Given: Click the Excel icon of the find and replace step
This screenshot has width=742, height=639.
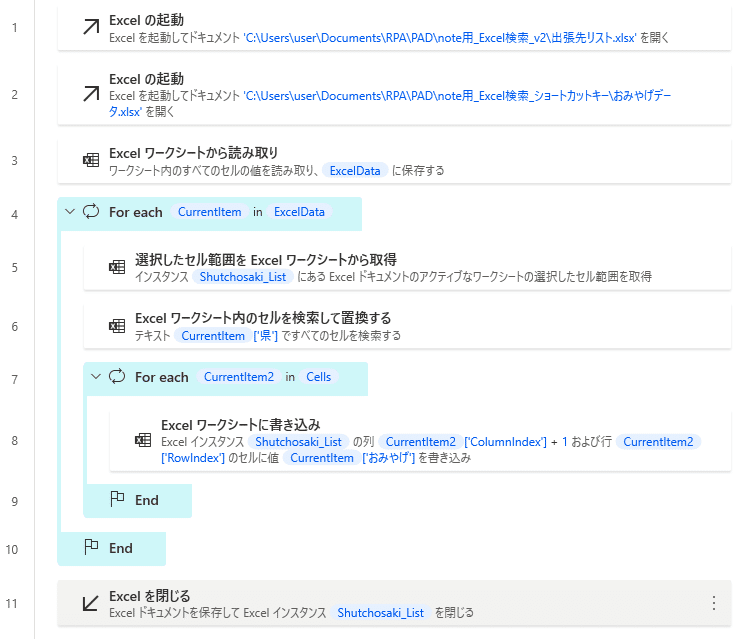Looking at the screenshot, I should (117, 326).
